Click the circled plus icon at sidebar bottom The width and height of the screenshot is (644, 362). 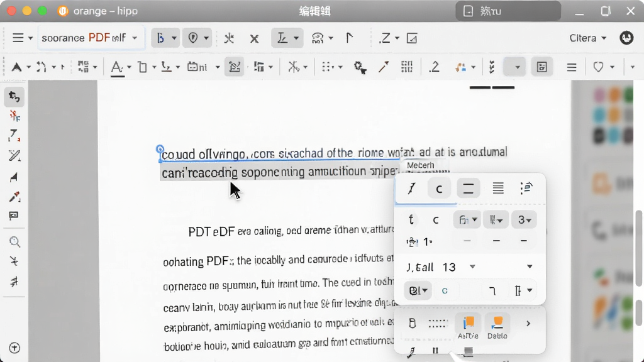tap(14, 348)
